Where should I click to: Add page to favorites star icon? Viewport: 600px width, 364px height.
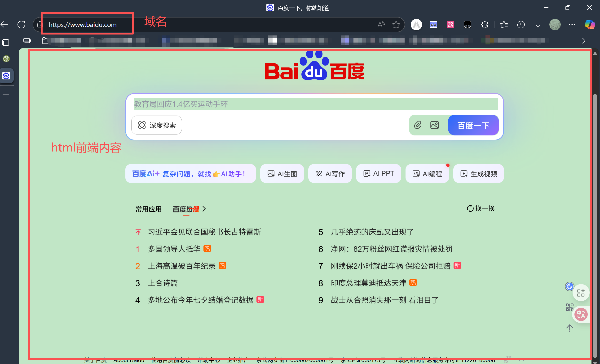(x=396, y=25)
